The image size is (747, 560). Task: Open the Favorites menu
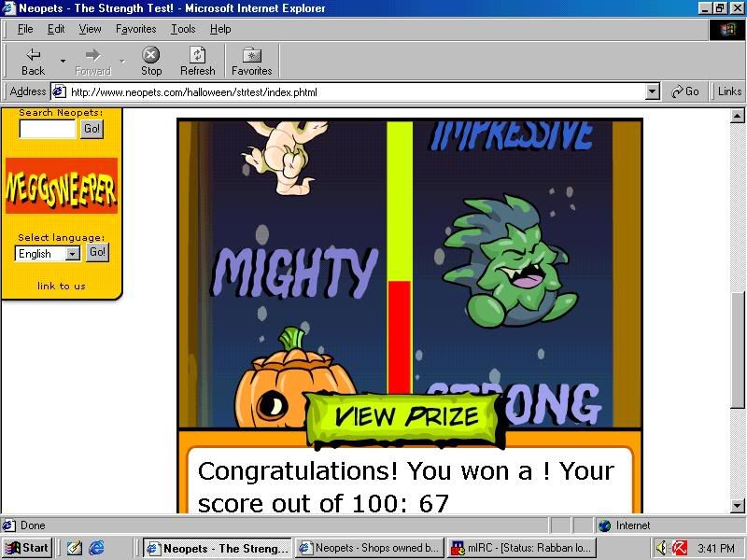(x=135, y=29)
